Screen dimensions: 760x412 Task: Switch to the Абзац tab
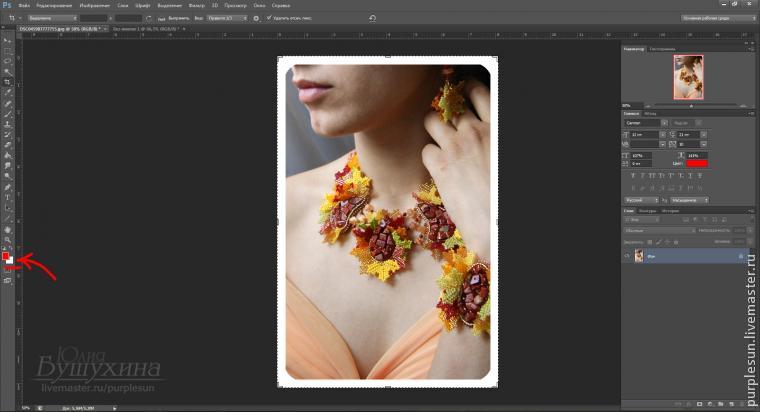click(650, 113)
